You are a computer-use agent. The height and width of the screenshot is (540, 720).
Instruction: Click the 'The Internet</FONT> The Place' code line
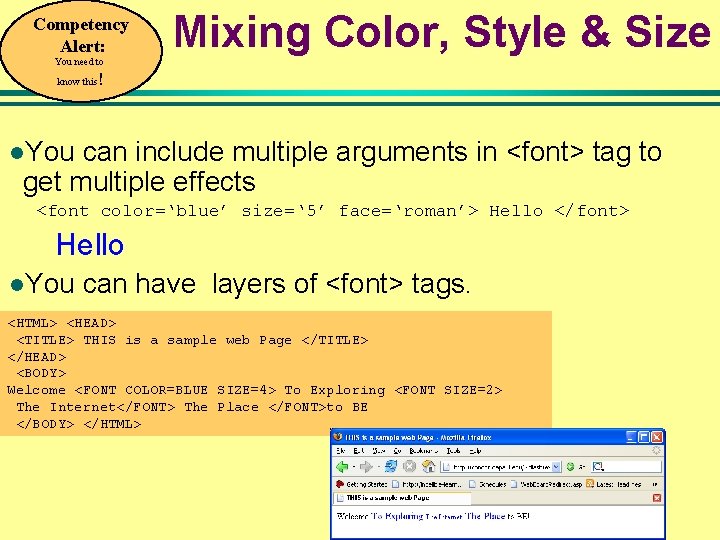192,407
